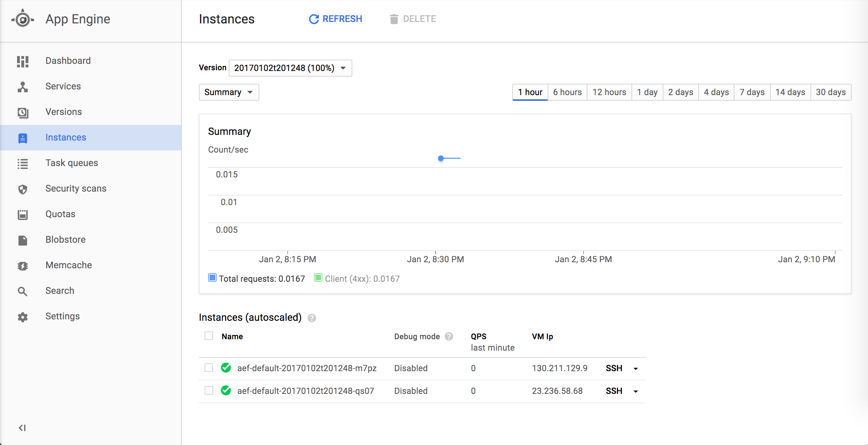868x445 pixels.
Task: Click the Quotas icon
Action: point(23,215)
